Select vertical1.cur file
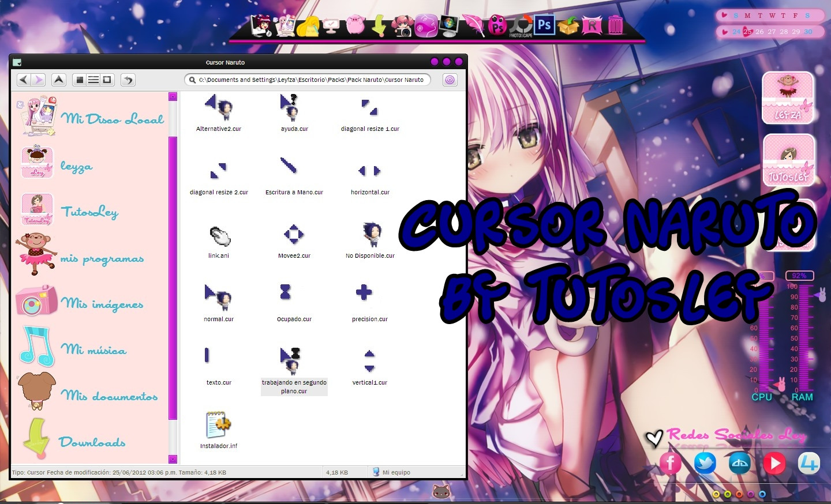The image size is (831, 504). point(370,367)
